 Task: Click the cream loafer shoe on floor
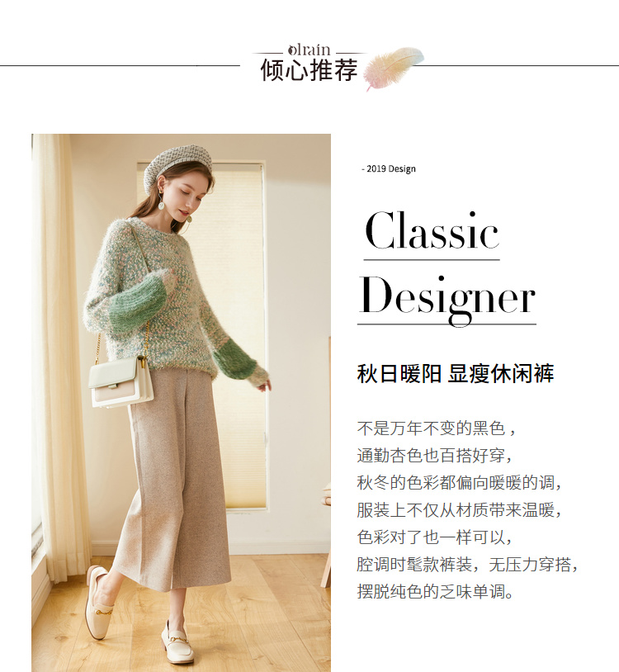click(177, 643)
